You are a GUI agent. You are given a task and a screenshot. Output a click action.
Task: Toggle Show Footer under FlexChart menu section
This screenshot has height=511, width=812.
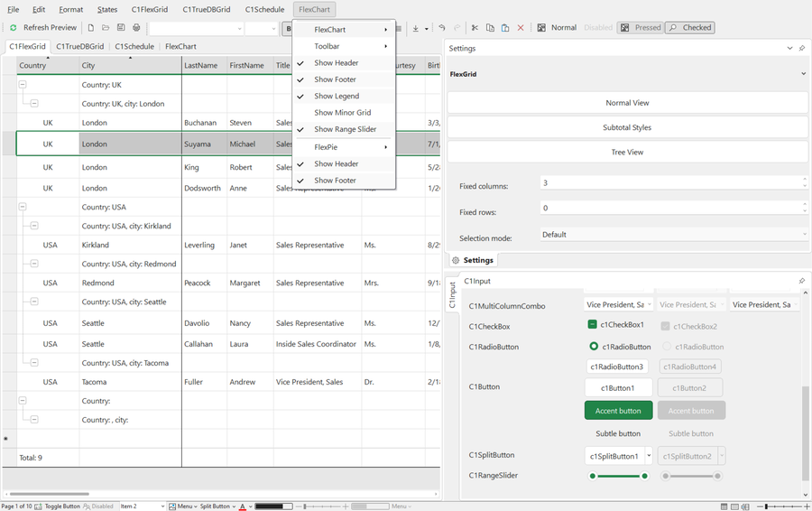pos(344,79)
